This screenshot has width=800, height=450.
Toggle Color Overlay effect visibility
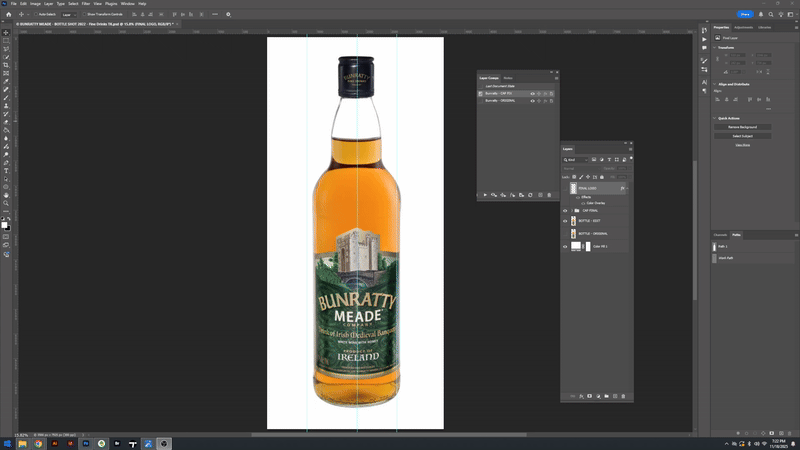[583, 203]
